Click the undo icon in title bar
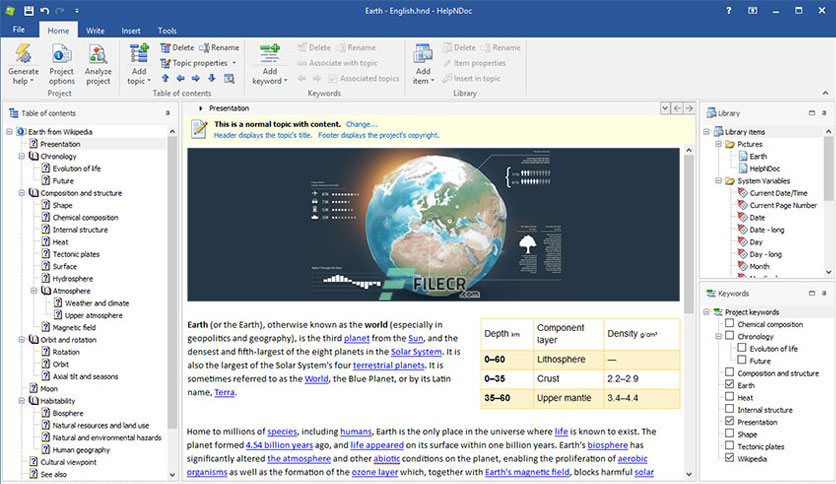The width and height of the screenshot is (836, 484). click(x=44, y=11)
